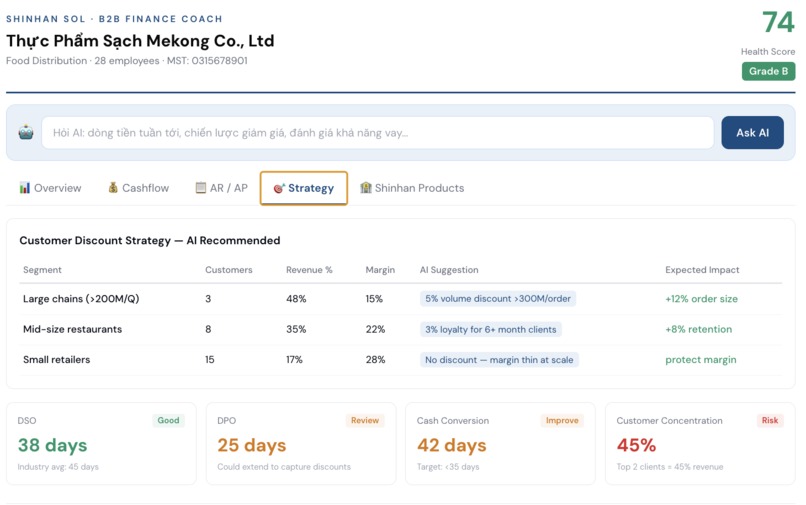Click the Review badge on DPO card
The height and width of the screenshot is (505, 806).
(364, 420)
